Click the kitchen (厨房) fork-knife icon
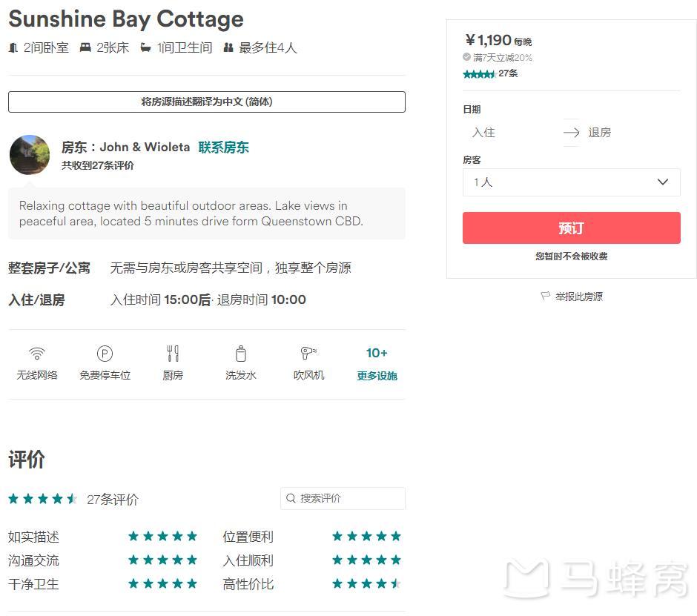The image size is (697, 616). coord(173,354)
